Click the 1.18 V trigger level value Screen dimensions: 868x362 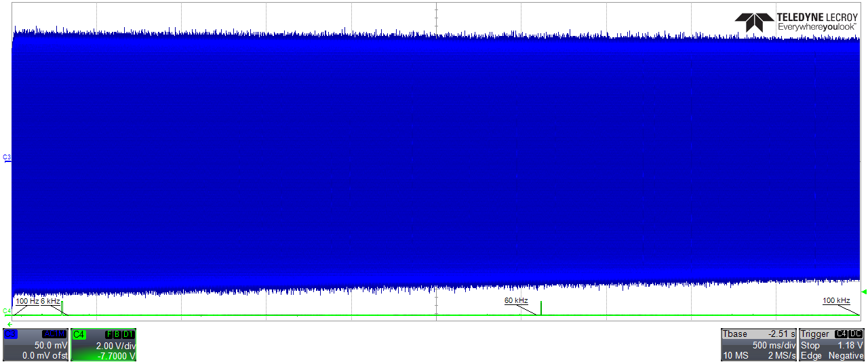click(x=850, y=345)
